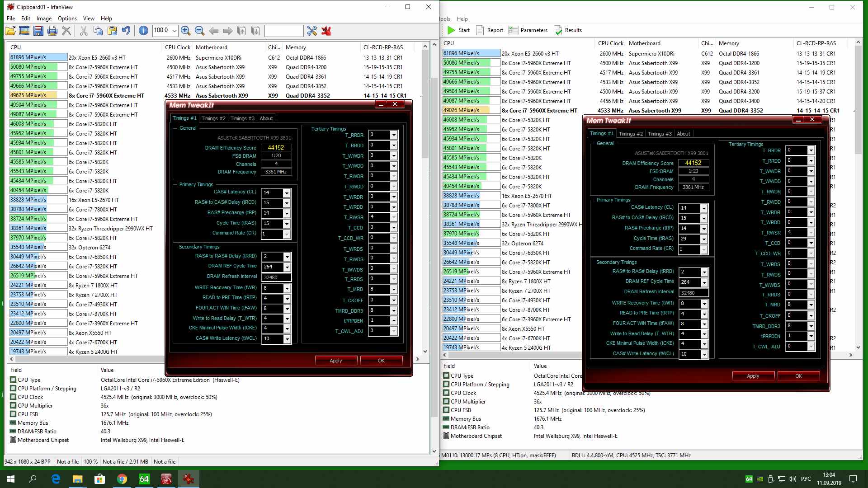Click the Open file folder icon

[10, 31]
